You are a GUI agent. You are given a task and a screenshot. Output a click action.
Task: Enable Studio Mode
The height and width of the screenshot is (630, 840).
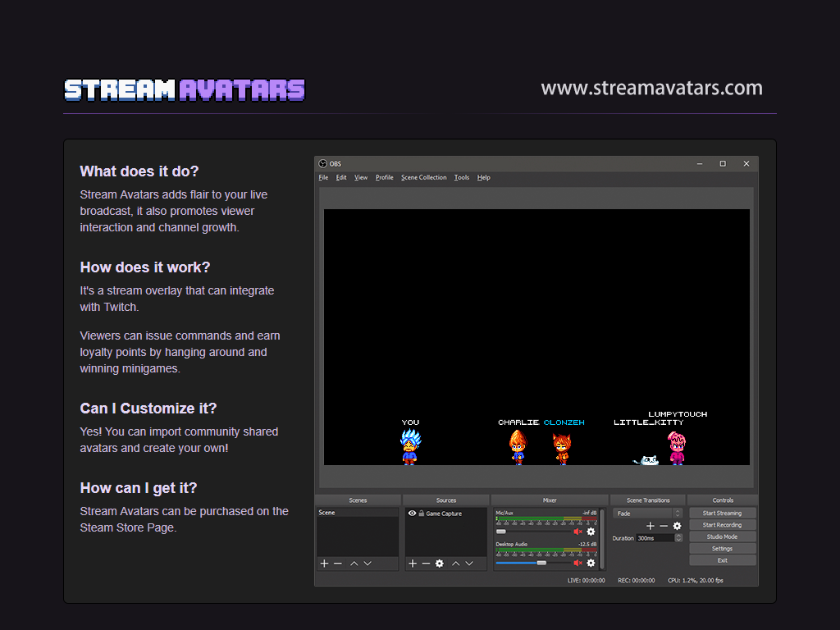[x=722, y=536]
